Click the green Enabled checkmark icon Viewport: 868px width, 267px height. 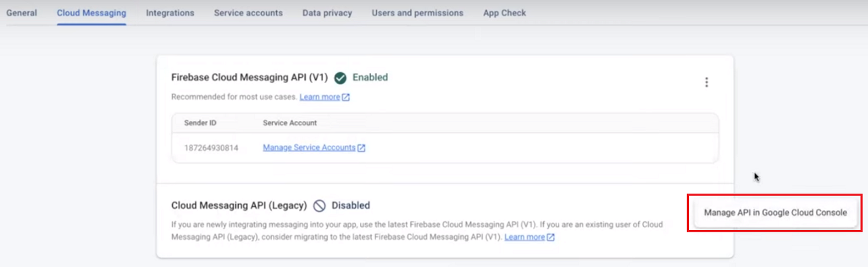tap(340, 77)
